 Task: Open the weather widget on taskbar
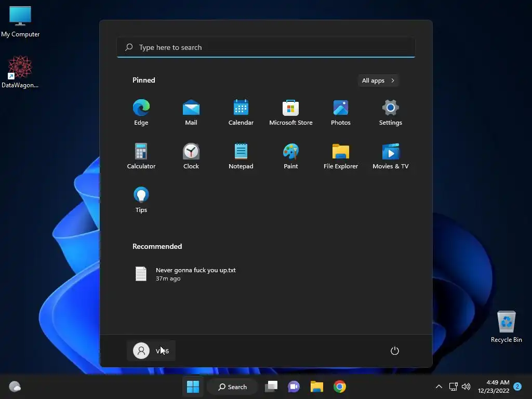point(15,387)
